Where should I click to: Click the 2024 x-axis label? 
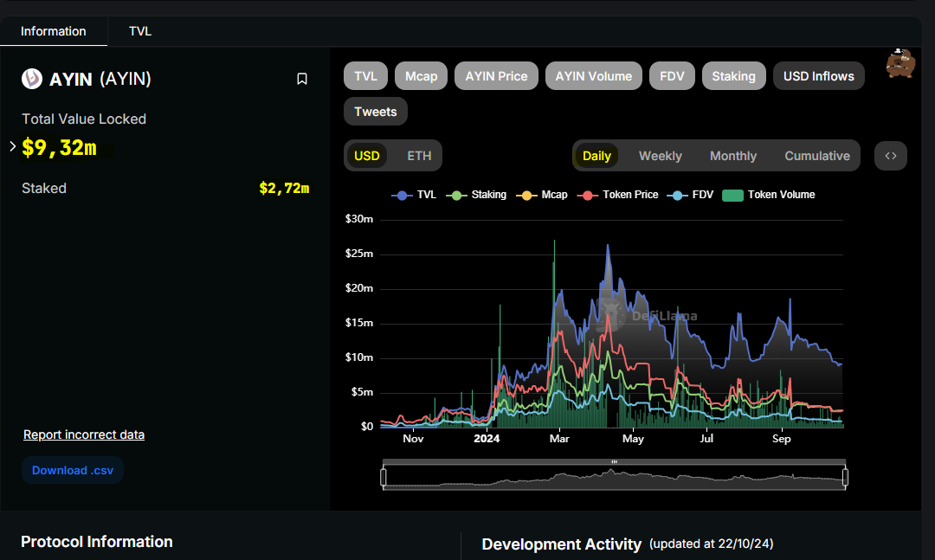(x=487, y=438)
